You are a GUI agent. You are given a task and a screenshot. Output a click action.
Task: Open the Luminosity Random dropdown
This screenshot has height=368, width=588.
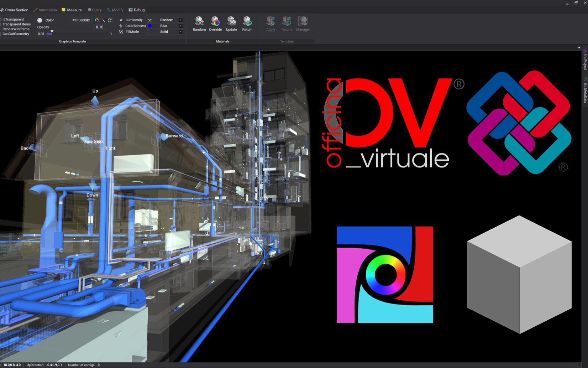(180, 20)
